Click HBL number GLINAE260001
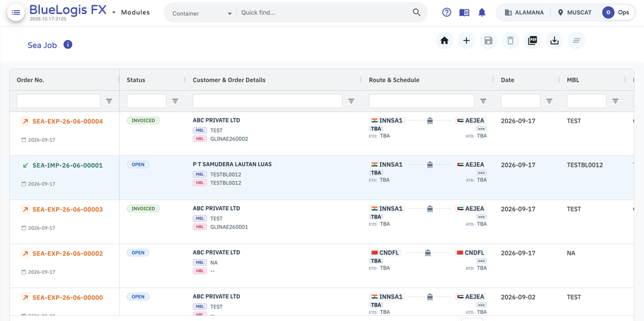Image resolution: width=644 pixels, height=321 pixels. point(229,227)
